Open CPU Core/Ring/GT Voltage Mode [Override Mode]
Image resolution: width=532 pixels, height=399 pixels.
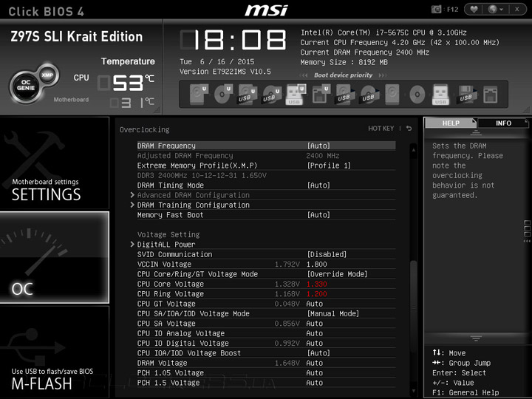(x=337, y=274)
